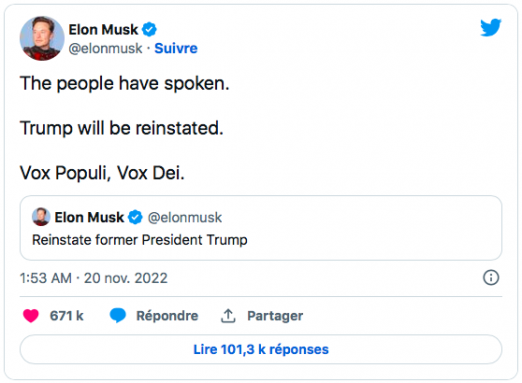Click the tweet text Vox Populi, Vox Dei
Image resolution: width=522 pixels, height=383 pixels.
102,173
